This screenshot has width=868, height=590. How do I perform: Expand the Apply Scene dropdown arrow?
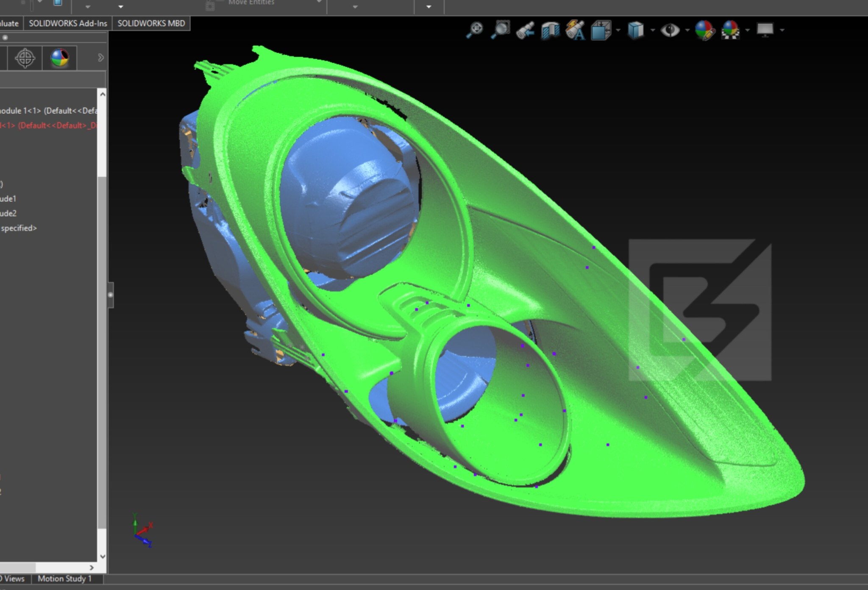click(x=747, y=31)
